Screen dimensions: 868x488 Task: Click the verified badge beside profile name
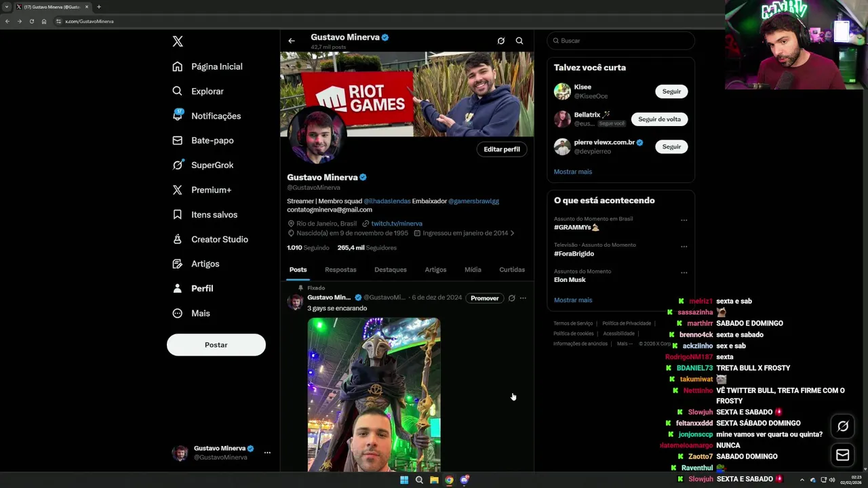363,178
